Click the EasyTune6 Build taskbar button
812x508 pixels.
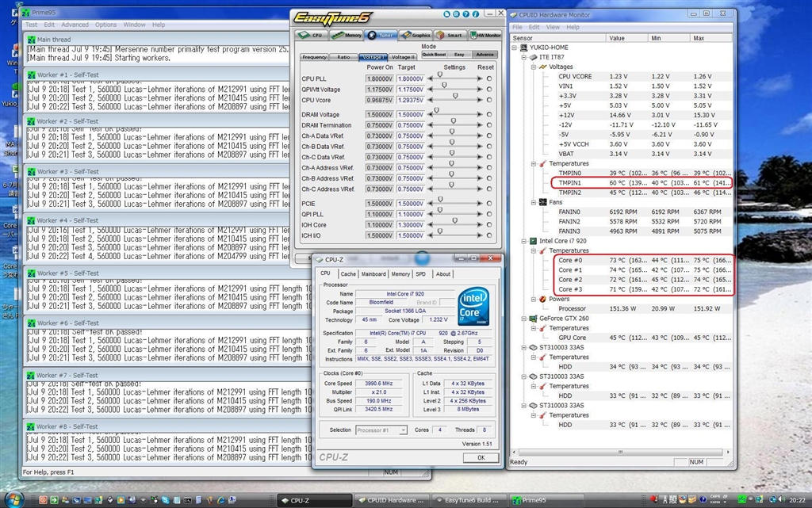coord(471,500)
